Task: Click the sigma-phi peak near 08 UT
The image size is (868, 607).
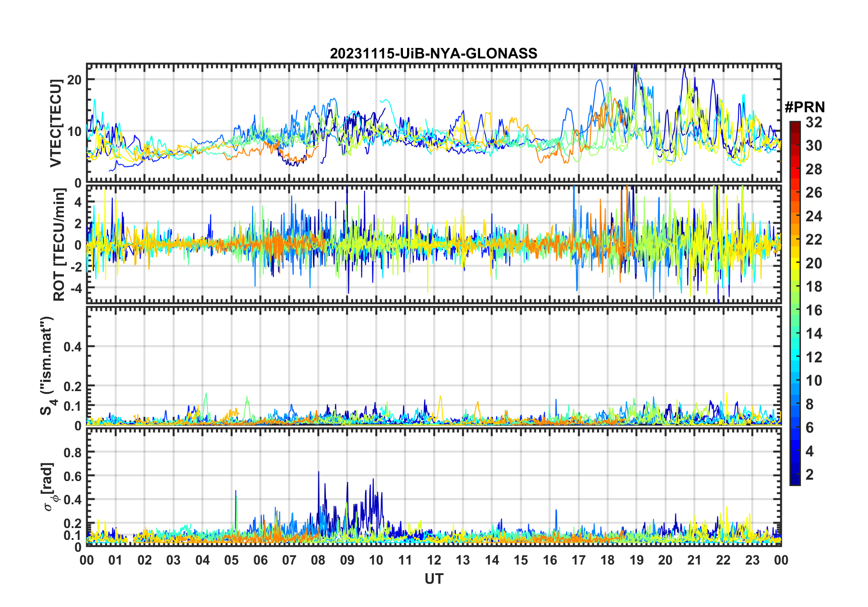Action: pyautogui.click(x=319, y=472)
